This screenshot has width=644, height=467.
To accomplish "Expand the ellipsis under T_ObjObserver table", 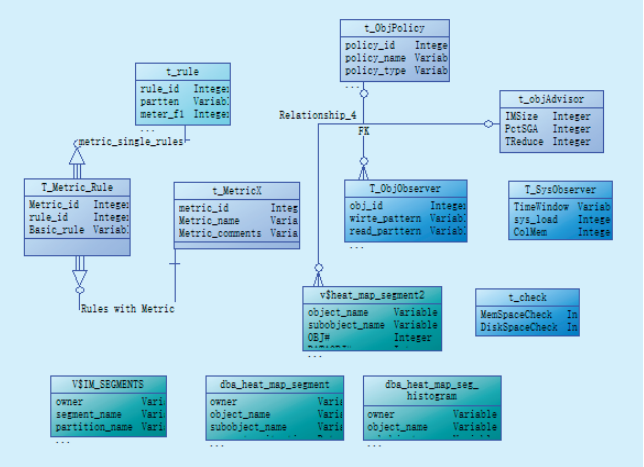I will coord(356,246).
